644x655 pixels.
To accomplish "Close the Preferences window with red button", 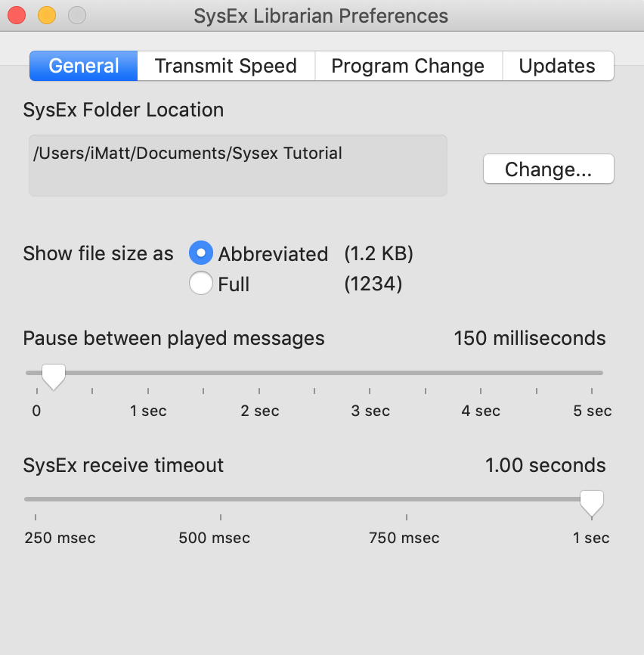I will coord(17,15).
